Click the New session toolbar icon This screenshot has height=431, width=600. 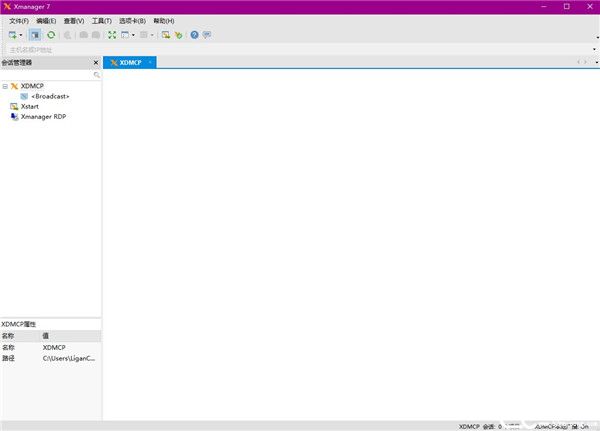tap(12, 35)
